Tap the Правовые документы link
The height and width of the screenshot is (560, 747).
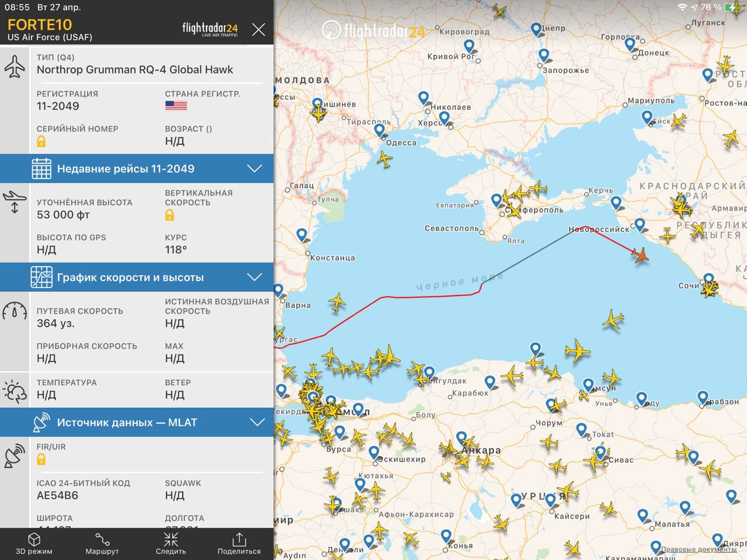(699, 549)
